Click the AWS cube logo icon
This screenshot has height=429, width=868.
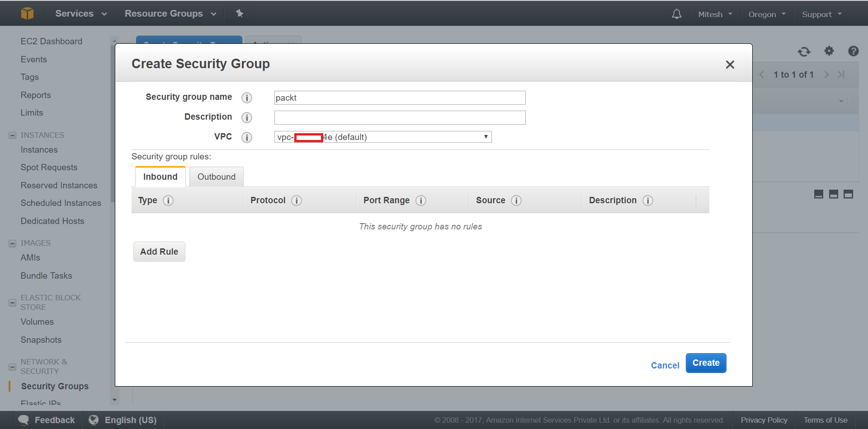pos(27,14)
